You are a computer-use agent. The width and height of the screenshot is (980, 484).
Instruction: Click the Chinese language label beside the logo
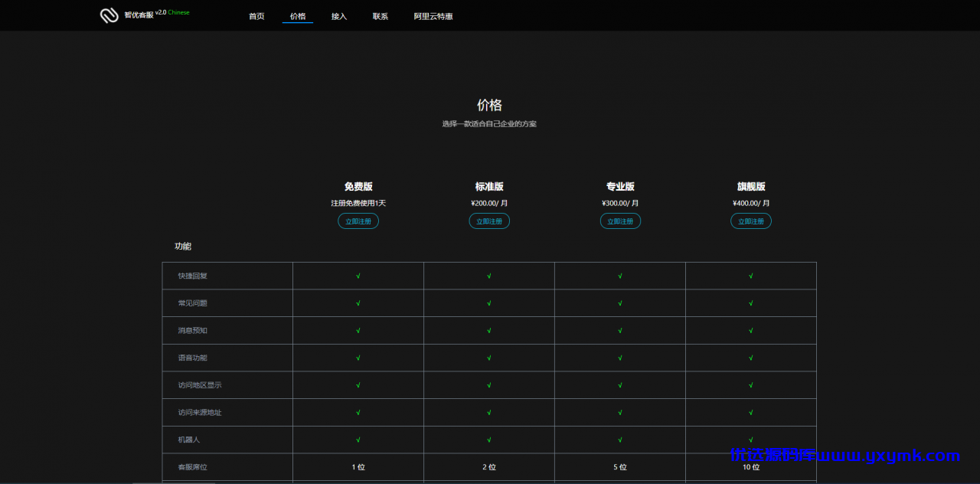[x=178, y=13]
